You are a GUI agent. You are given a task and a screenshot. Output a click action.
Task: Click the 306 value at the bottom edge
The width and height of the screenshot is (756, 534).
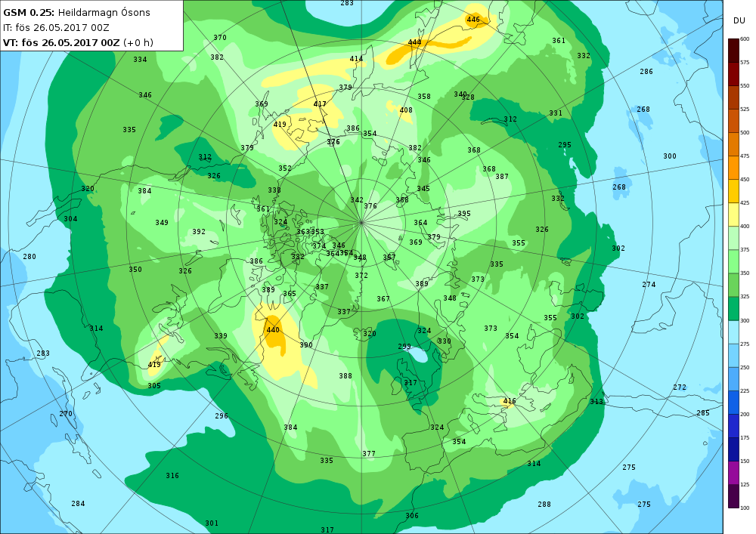click(412, 516)
